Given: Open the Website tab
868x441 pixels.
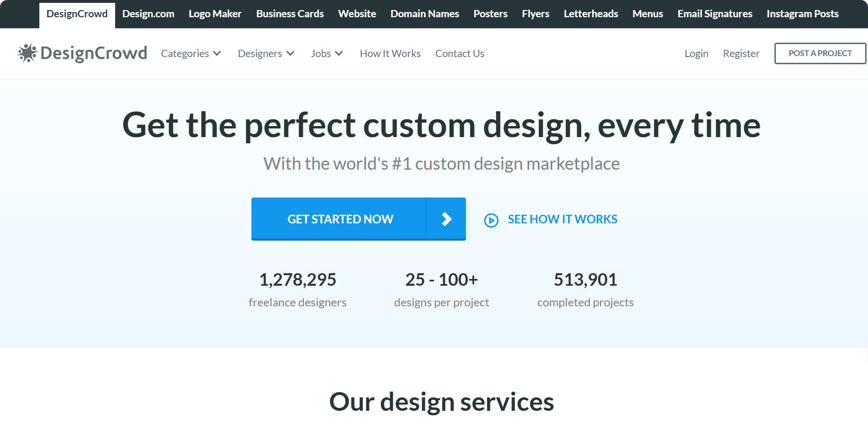Looking at the screenshot, I should click(x=357, y=14).
